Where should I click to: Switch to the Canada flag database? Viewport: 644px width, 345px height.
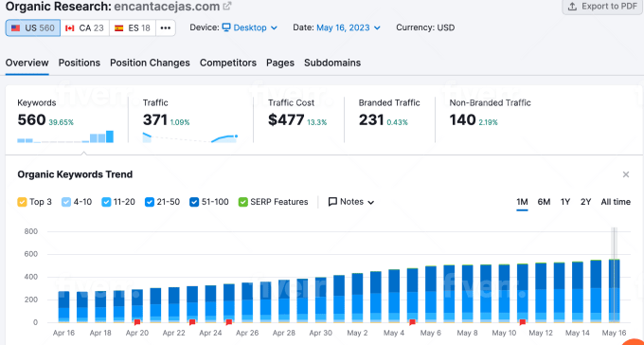70,28
